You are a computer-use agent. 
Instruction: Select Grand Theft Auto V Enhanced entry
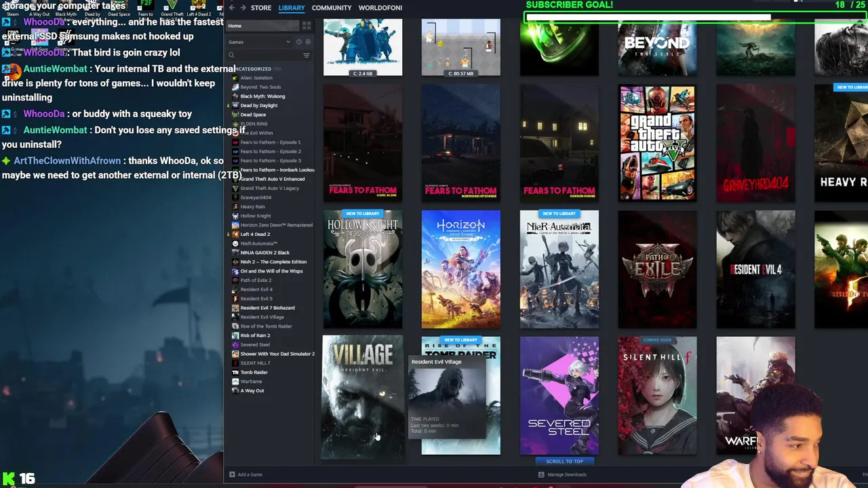[x=273, y=179]
